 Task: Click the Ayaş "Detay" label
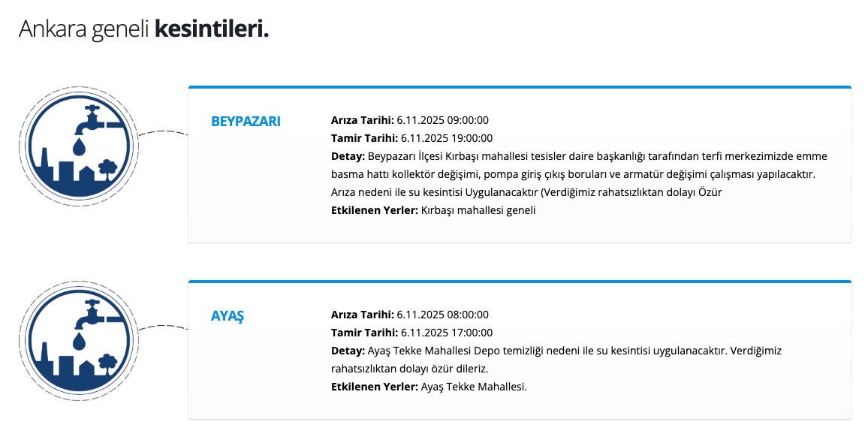click(x=348, y=351)
